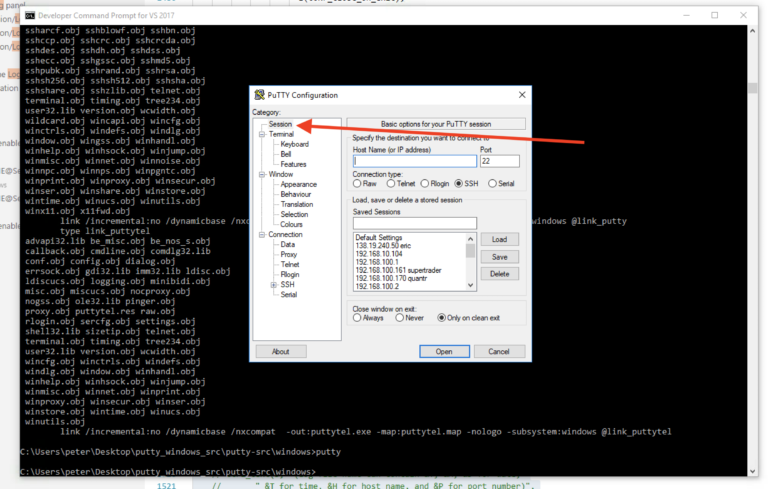This screenshot has height=489, width=768.
Task: Expand the SSH category node
Action: [x=274, y=284]
